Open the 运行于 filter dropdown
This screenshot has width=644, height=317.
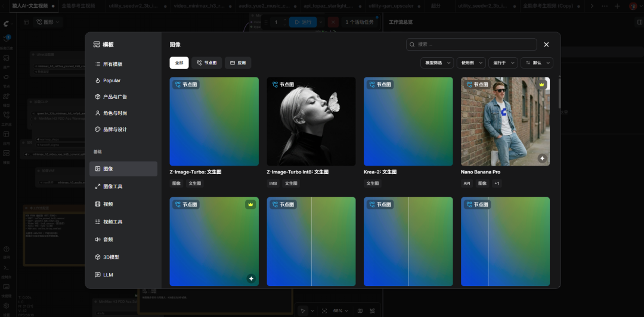tap(503, 63)
